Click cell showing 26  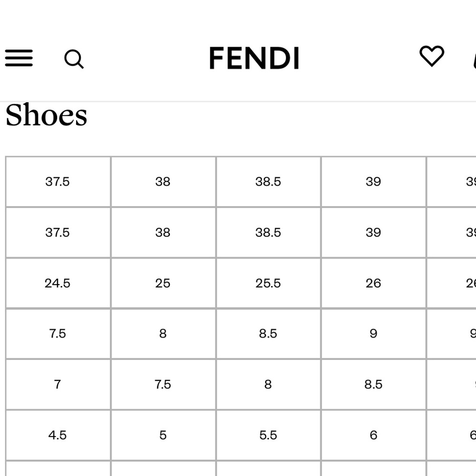pos(374,283)
